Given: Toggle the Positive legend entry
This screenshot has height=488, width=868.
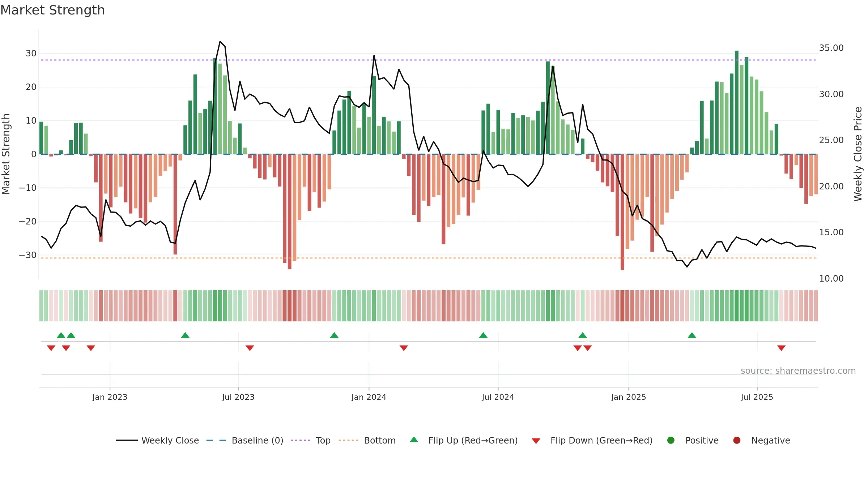Looking at the screenshot, I should point(693,440).
